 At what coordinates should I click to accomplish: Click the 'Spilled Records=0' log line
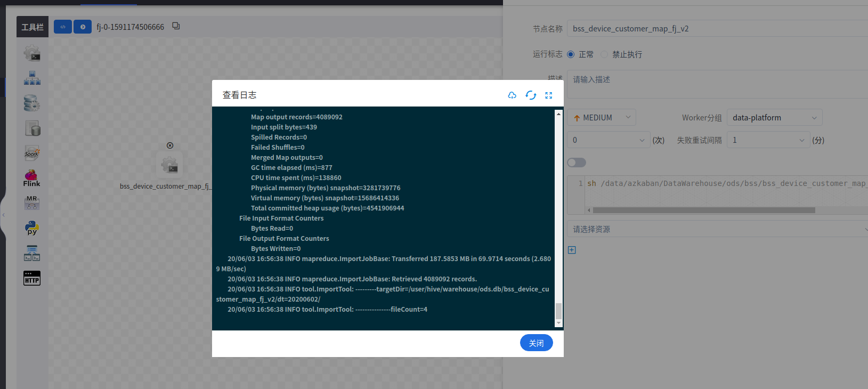tap(279, 137)
